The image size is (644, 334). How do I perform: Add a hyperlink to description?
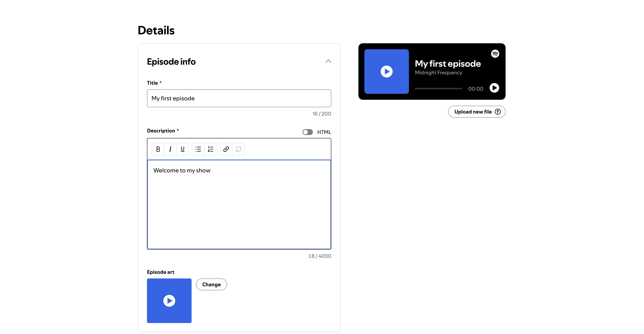(226, 149)
